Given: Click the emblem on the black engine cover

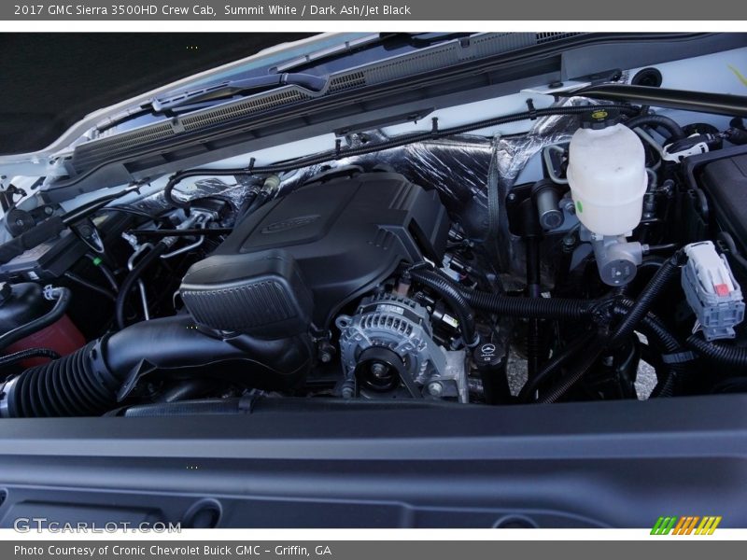Looking at the screenshot, I should 289,224.
